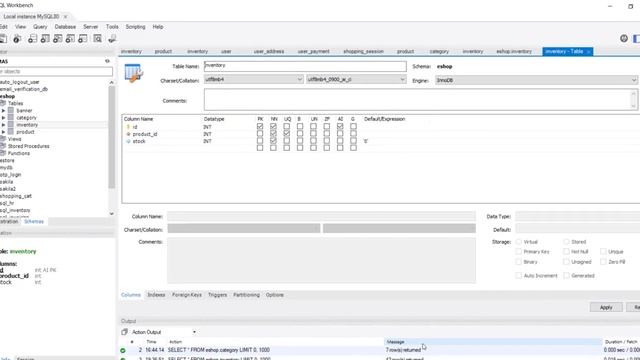This screenshot has width=640, height=360.
Task: Click the create new table toolbar icon
Action: point(45,39)
